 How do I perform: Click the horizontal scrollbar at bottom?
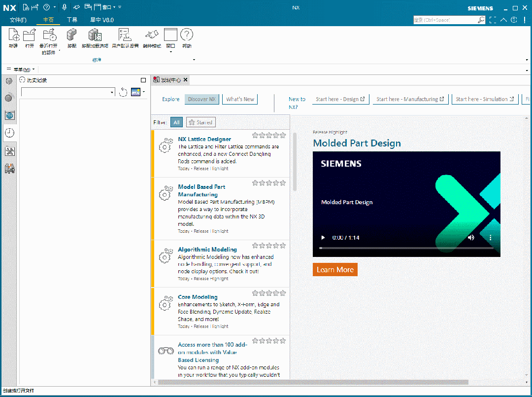pos(313,382)
